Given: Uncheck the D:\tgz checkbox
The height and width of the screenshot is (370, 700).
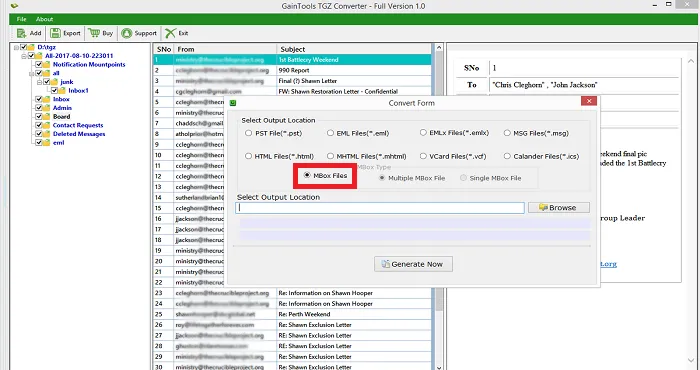Looking at the screenshot, I should click(24, 47).
